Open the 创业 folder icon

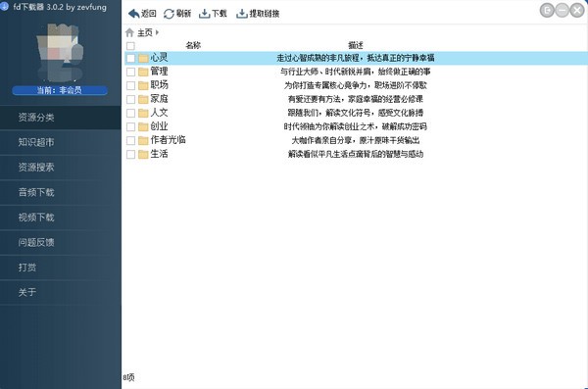pos(143,126)
